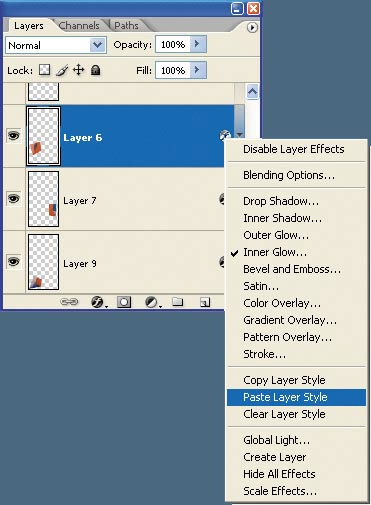Click the layer list scroll up arrow
Viewport: 371px width, 505px height.
253,92
